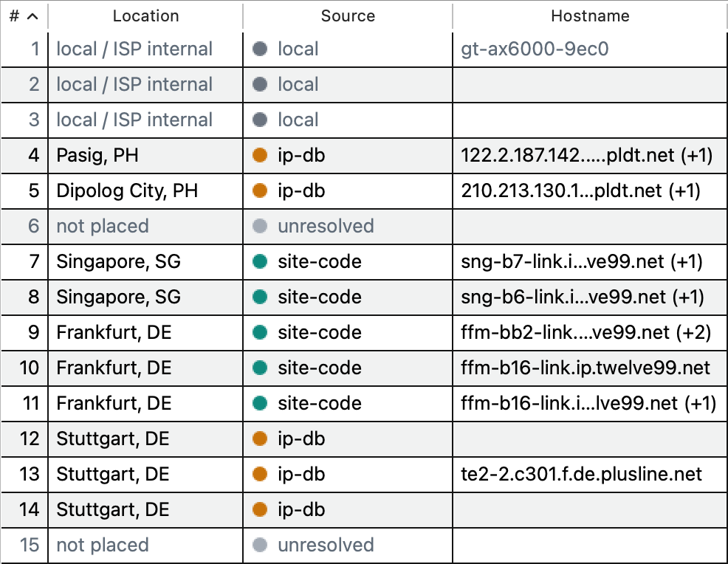The width and height of the screenshot is (728, 564).
Task: Select hostname ffm-b16-link.i...lve99.net (+1)
Action: [x=588, y=403]
